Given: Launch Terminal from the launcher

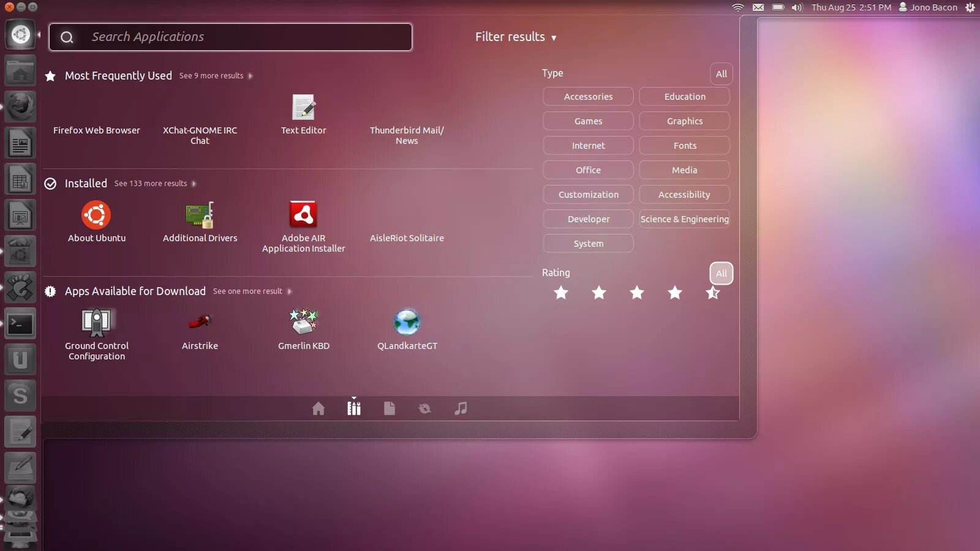Looking at the screenshot, I should [20, 324].
